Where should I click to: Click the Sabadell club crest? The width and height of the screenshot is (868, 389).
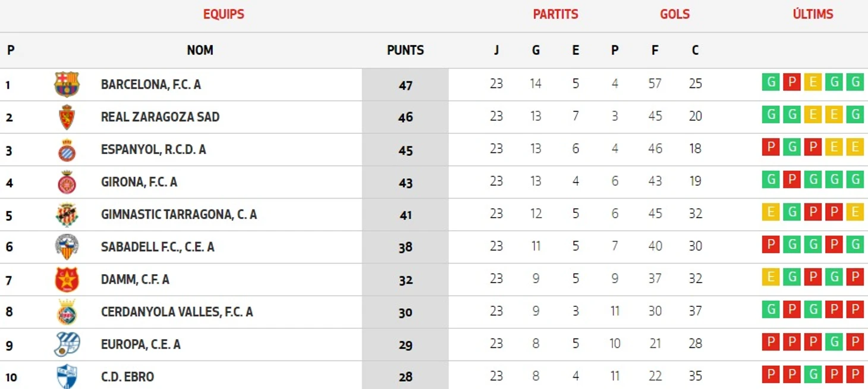tap(67, 247)
